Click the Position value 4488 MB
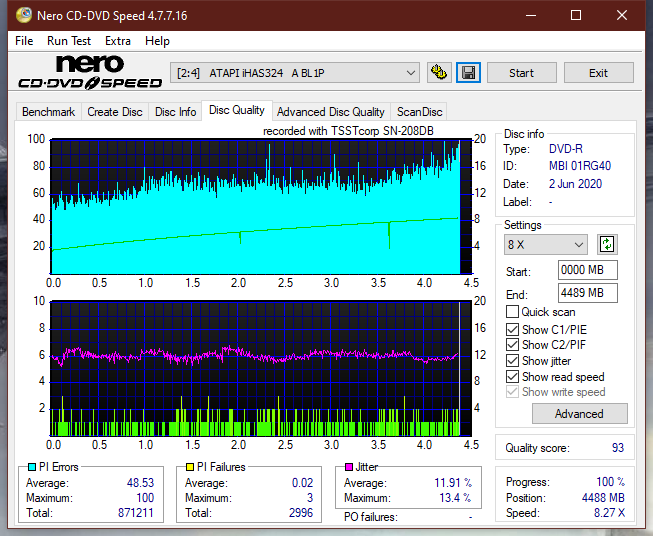The width and height of the screenshot is (653, 536). (x=603, y=498)
